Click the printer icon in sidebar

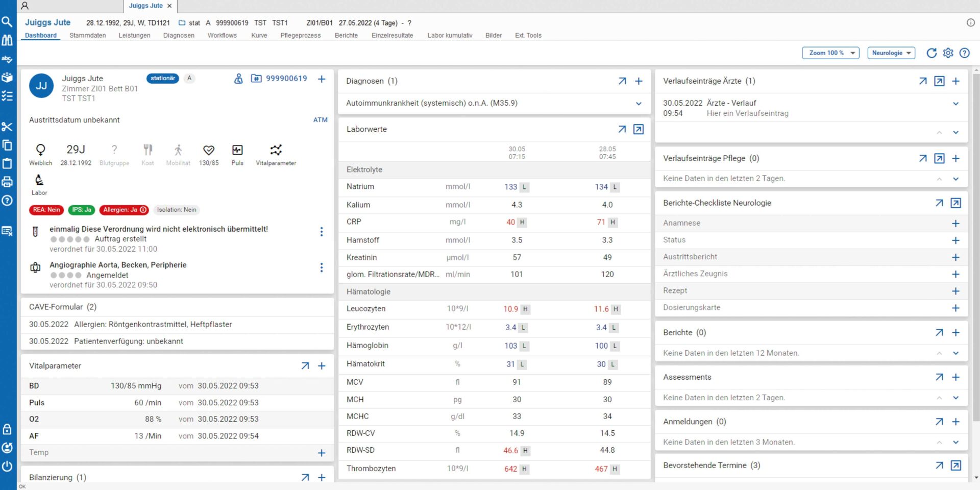7,182
